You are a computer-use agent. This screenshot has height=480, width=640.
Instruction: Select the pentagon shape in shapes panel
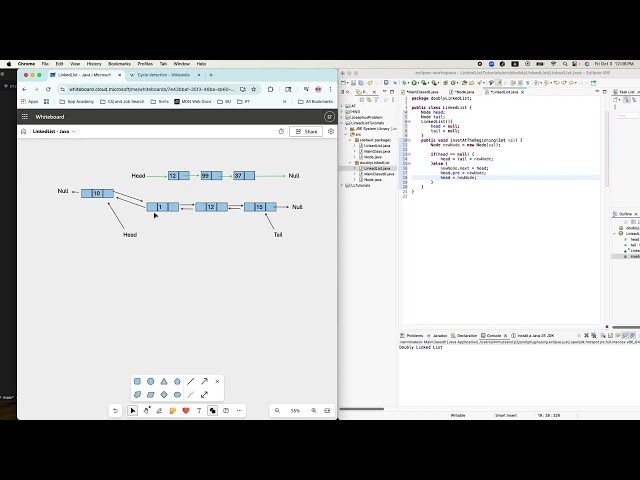tap(177, 381)
